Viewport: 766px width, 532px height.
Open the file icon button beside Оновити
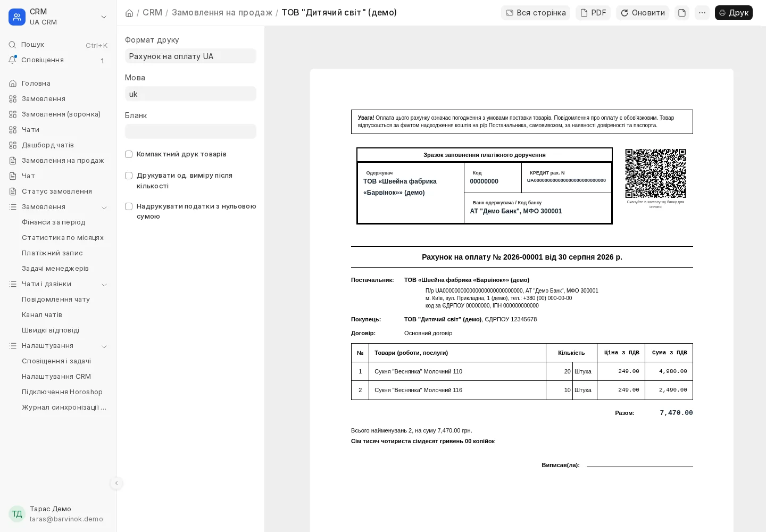(x=682, y=13)
